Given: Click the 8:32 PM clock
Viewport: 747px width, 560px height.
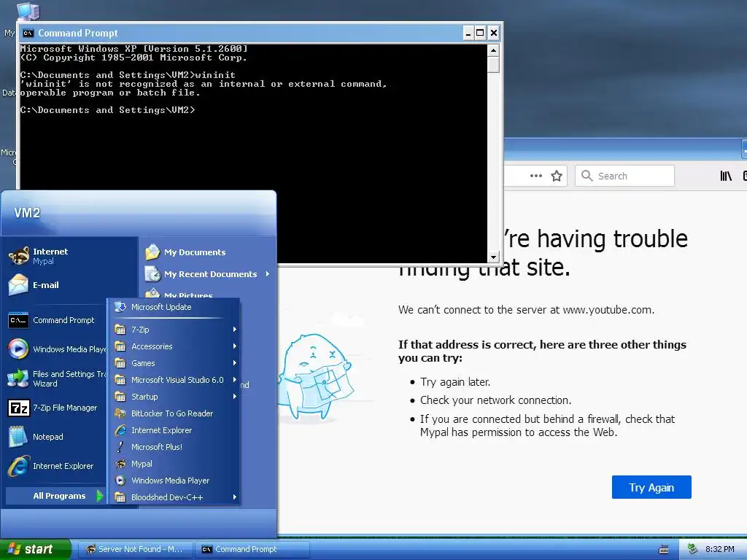Looking at the screenshot, I should 719,549.
